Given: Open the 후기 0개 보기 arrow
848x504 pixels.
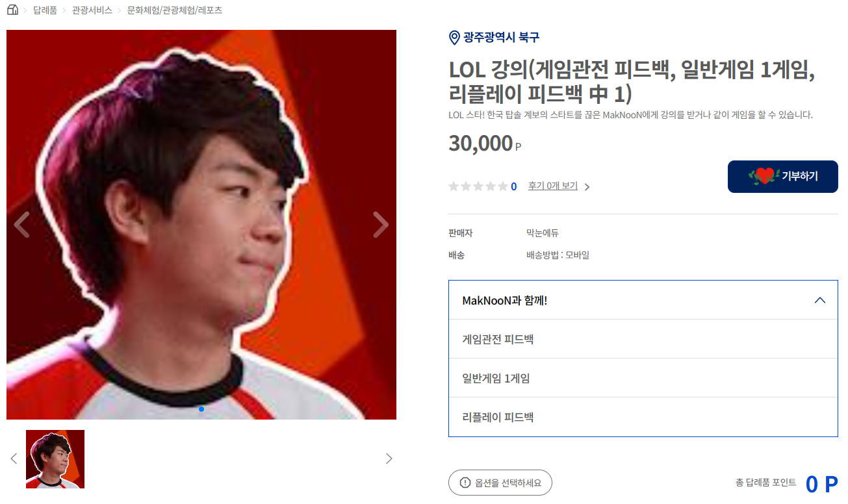Looking at the screenshot, I should [x=587, y=187].
